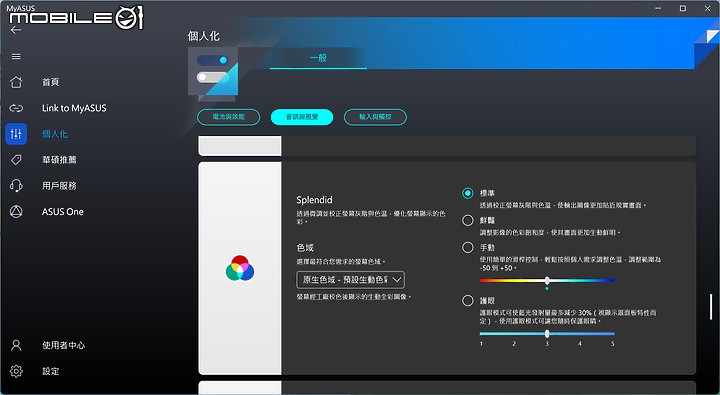Screen dimensions: 720x395
Task: Click the color temperature rainbow slider handle
Action: 547,281
